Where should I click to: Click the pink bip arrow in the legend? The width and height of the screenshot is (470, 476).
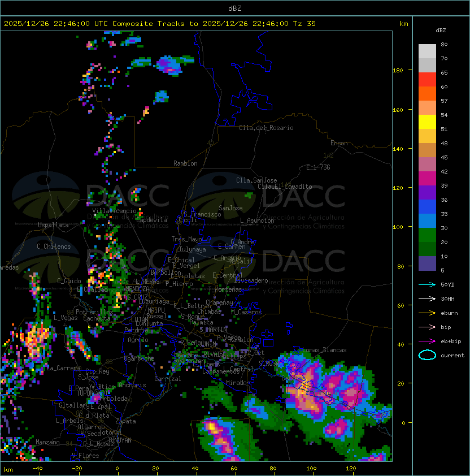tap(427, 327)
